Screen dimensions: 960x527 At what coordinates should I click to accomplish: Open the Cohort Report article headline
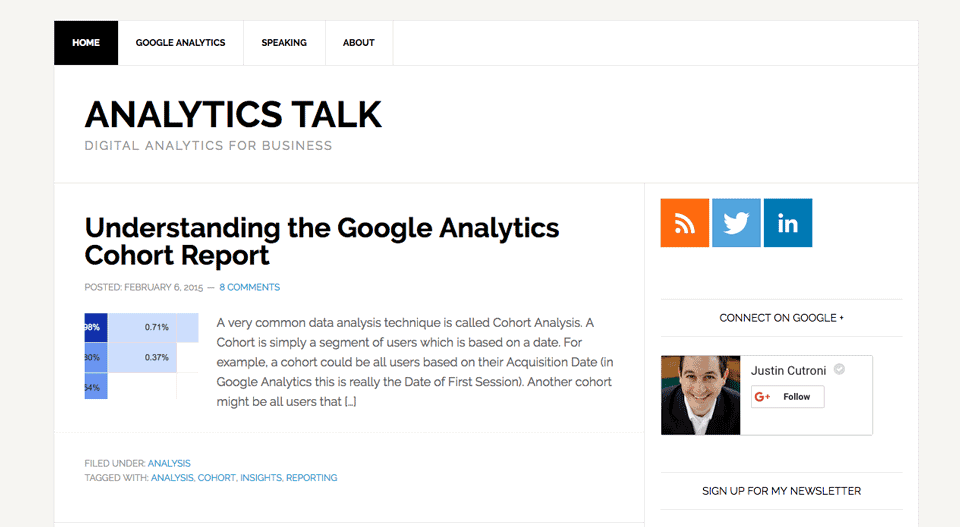click(322, 241)
